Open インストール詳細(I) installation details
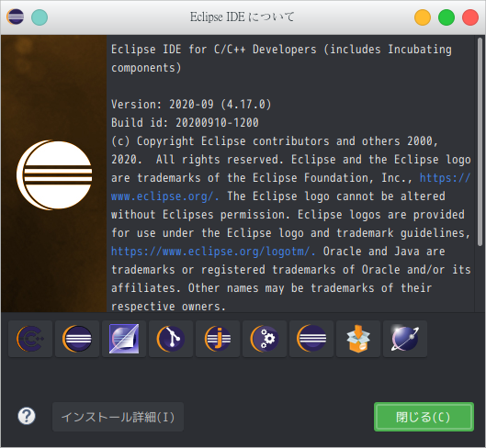486x448 pixels. click(x=119, y=417)
